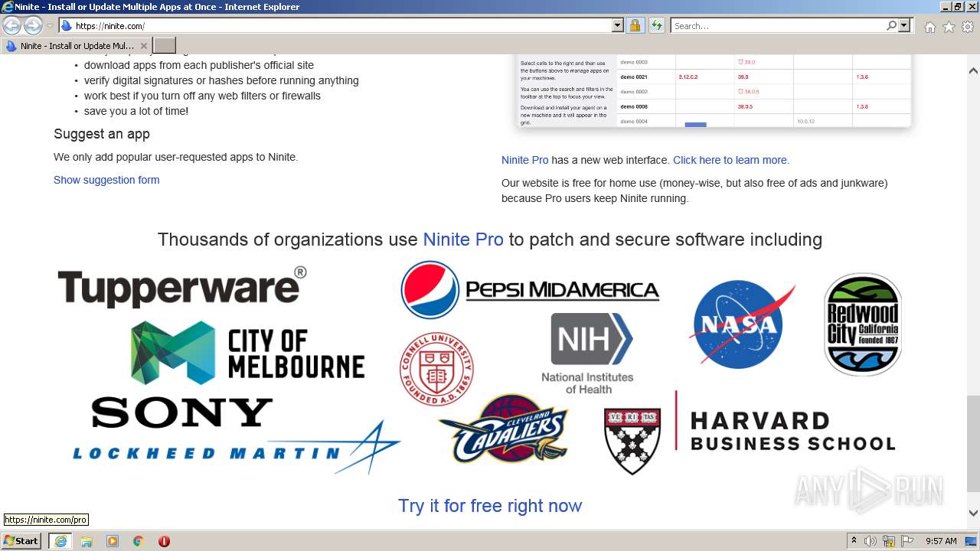Click the 9:57 AM taskbar clock

coord(941,541)
